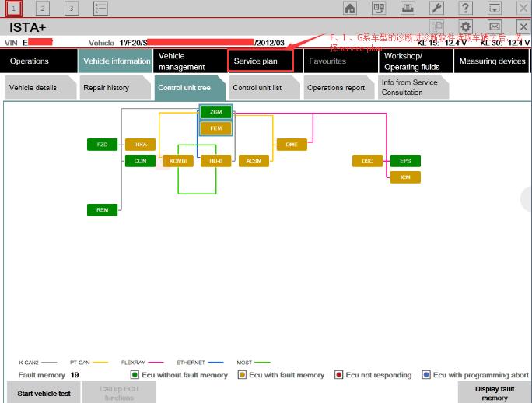Select the EPS control unit node

tap(405, 161)
